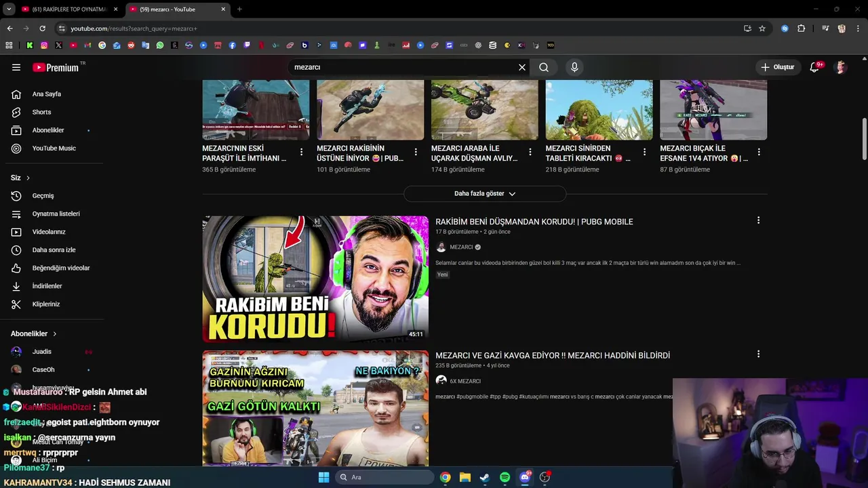Open the Oluştur create button
The height and width of the screenshot is (488, 868).
click(777, 67)
